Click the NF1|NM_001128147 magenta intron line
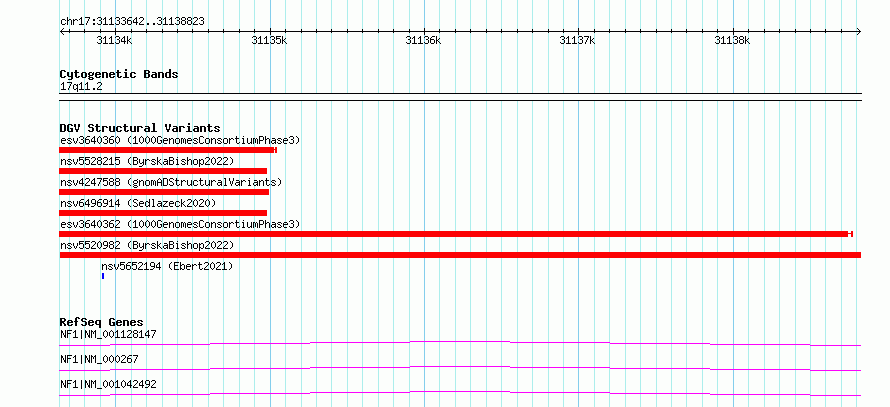The image size is (890, 407). point(460,343)
